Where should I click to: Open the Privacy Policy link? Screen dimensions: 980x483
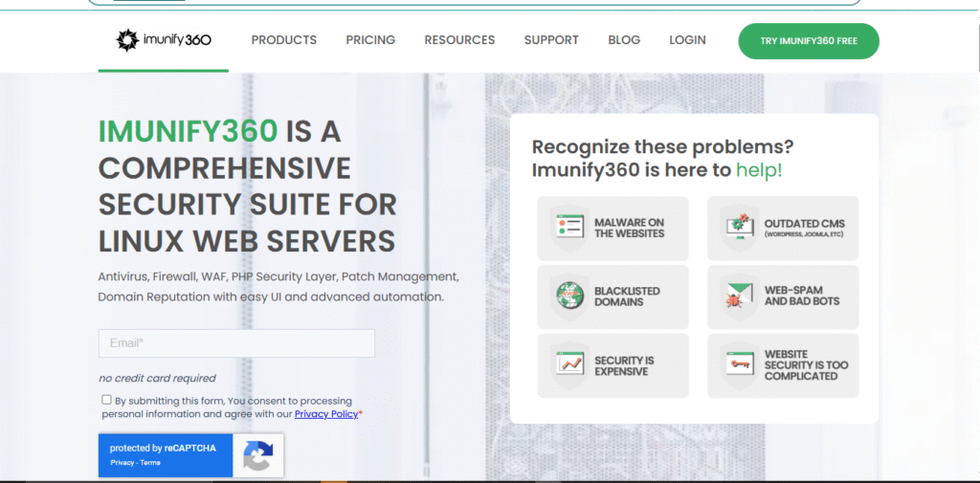click(326, 413)
